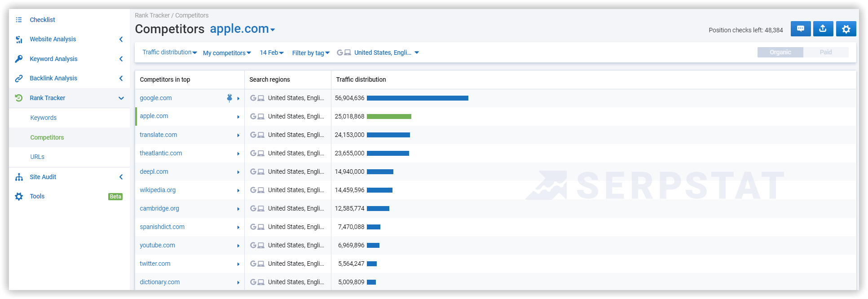Click the Backlink Analysis chain icon
Image resolution: width=868 pixels, height=299 pixels.
coord(19,79)
